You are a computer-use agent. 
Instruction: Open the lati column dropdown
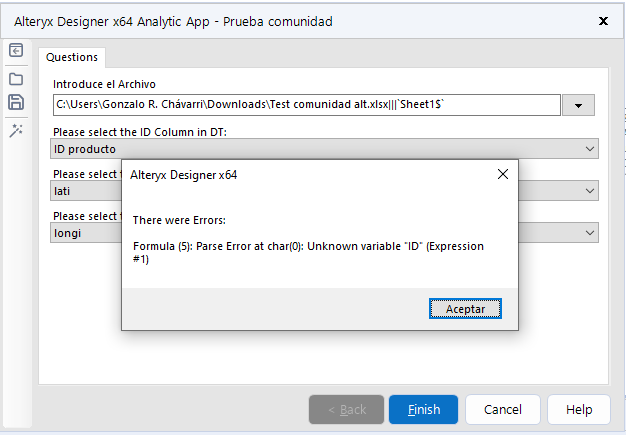[589, 191]
